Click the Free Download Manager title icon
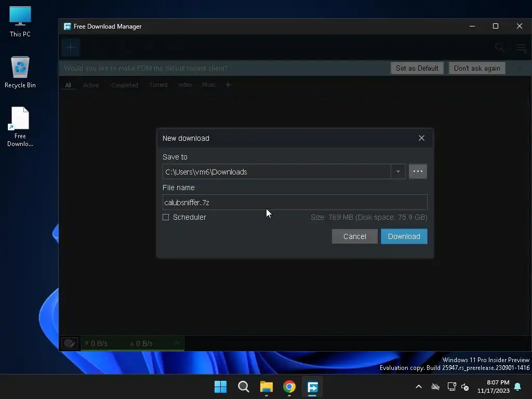 click(68, 26)
